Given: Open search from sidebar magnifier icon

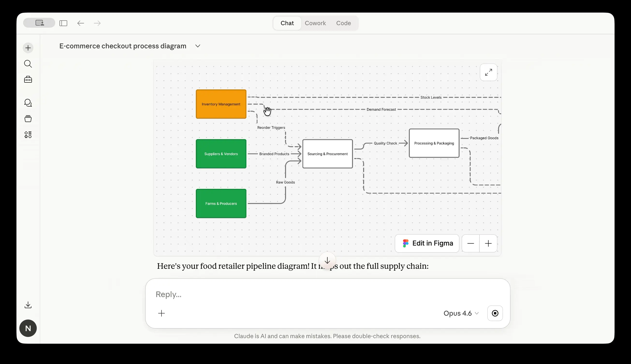Looking at the screenshot, I should click(28, 64).
